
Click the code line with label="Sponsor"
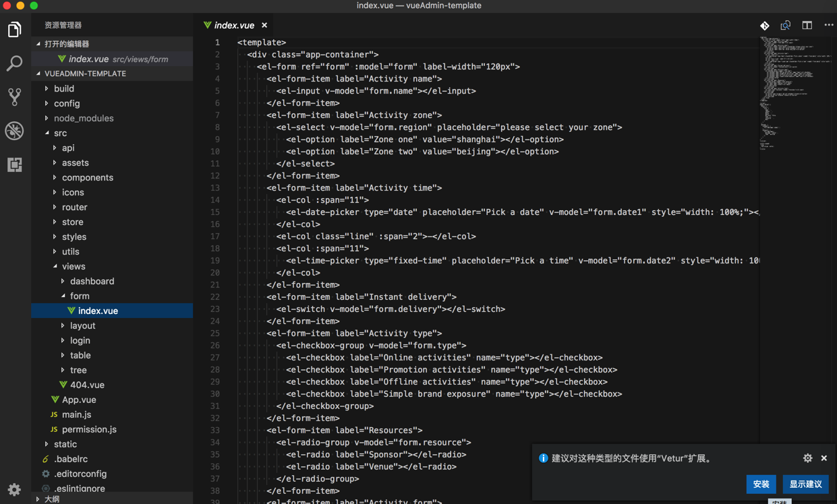pyautogui.click(x=376, y=455)
